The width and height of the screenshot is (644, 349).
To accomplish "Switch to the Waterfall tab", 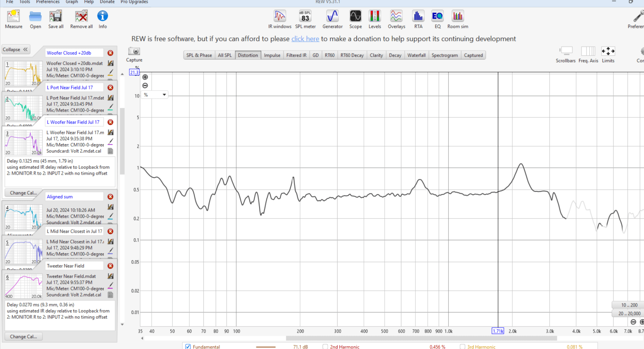I will click(416, 55).
